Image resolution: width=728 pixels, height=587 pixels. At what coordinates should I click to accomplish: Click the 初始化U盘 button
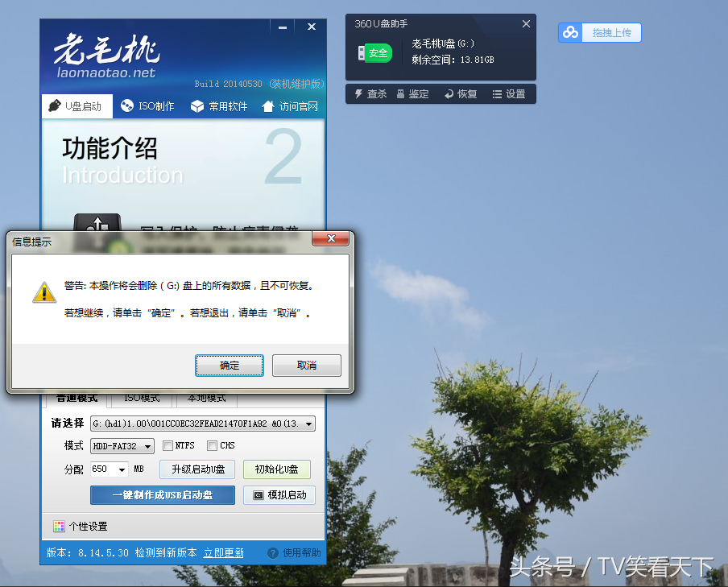pyautogui.click(x=277, y=469)
